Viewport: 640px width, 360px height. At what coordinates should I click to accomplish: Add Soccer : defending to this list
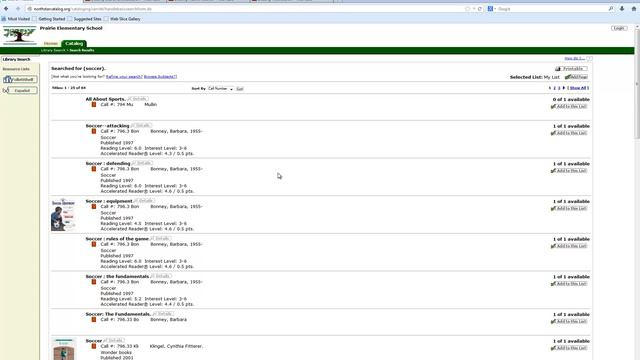pyautogui.click(x=569, y=171)
